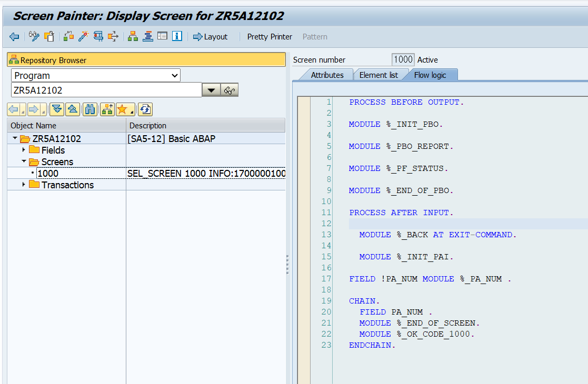This screenshot has height=384, width=588.
Task: Expand the Transactions folder
Action: (24, 185)
